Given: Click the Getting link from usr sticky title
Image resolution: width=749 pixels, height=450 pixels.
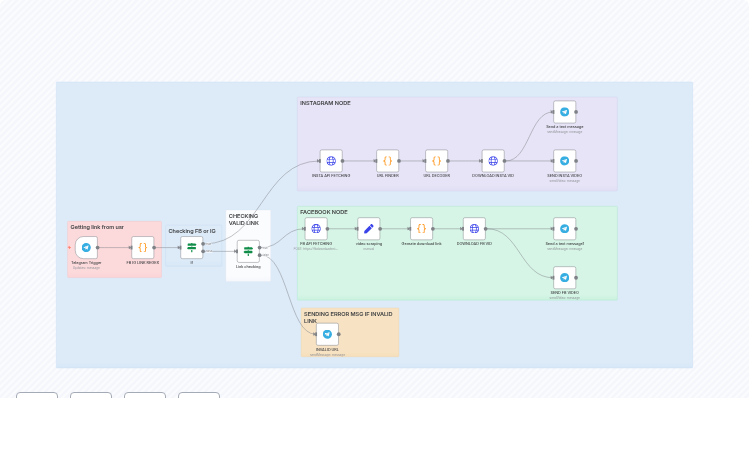Looking at the screenshot, I should [97, 227].
